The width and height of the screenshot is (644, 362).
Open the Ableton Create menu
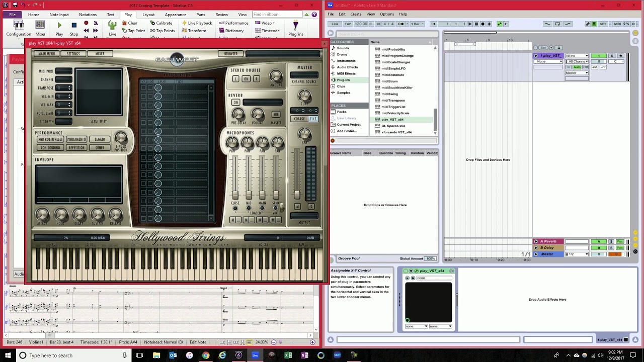click(356, 14)
